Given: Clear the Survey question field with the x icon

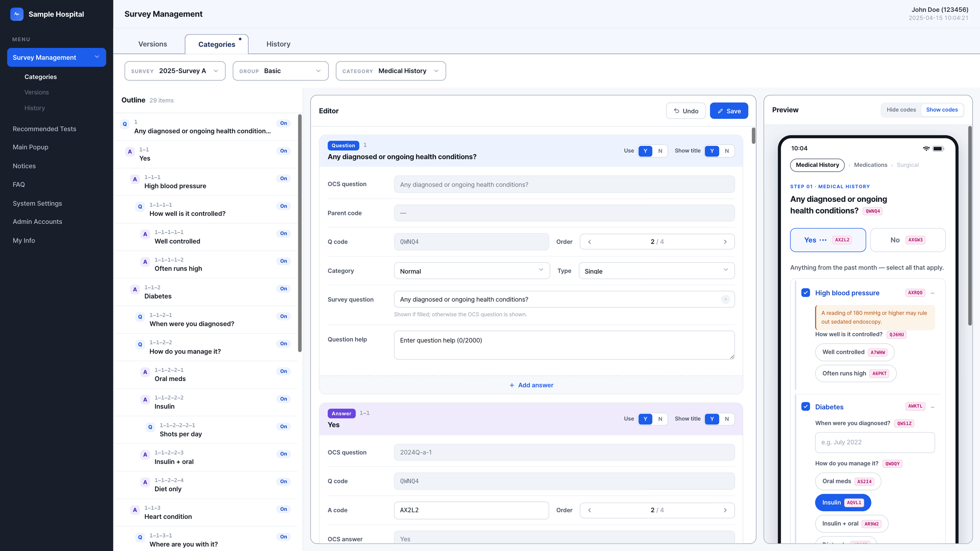Looking at the screenshot, I should click(726, 300).
